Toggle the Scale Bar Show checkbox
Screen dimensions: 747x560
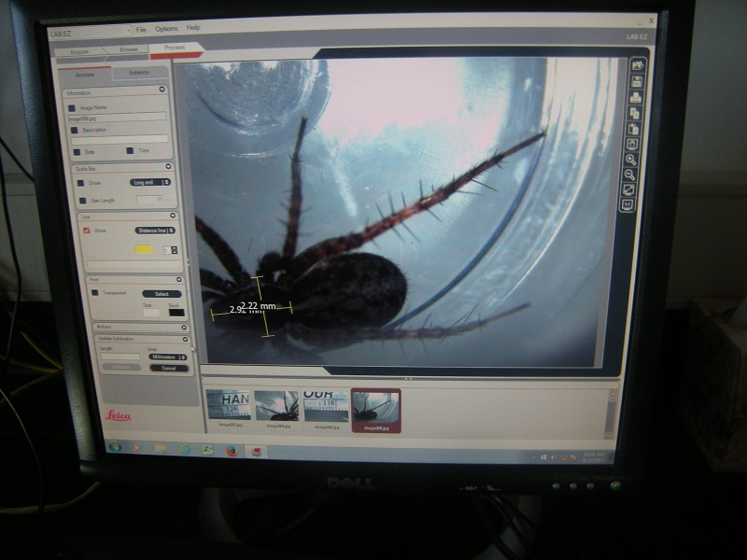81,183
